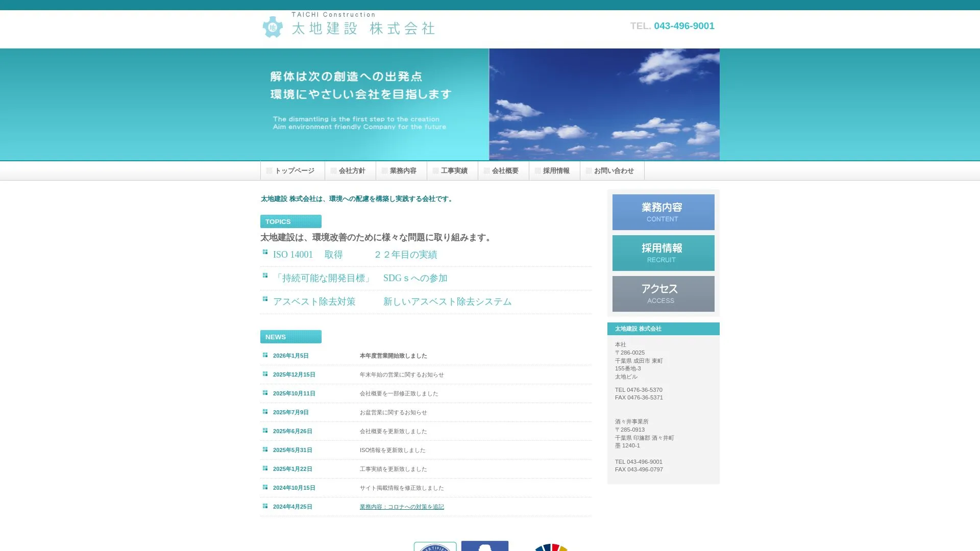Click the アクセス ACCESS sidebar banner

(663, 294)
